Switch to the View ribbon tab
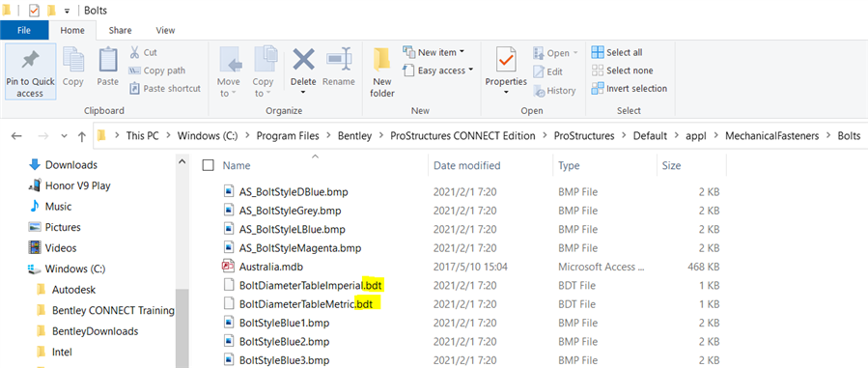This screenshot has height=368, width=868. (165, 31)
